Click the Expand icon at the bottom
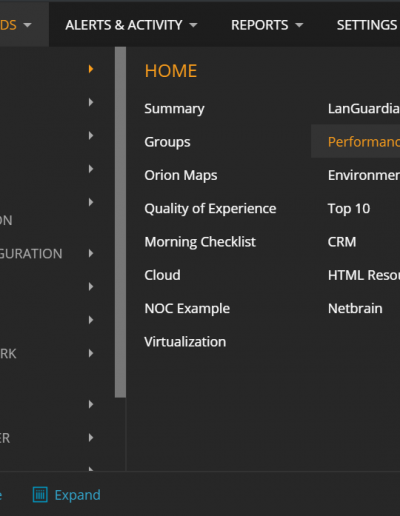Screen dimensions: 400x516 tap(40, 494)
